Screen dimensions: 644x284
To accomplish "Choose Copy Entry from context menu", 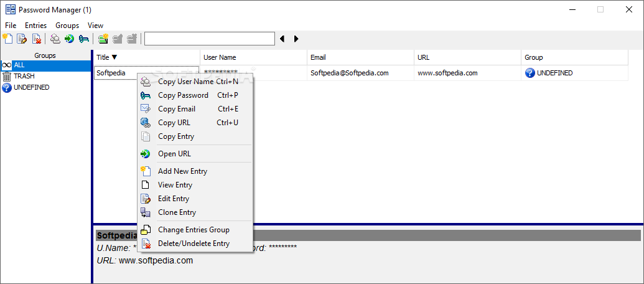I will point(195,136).
